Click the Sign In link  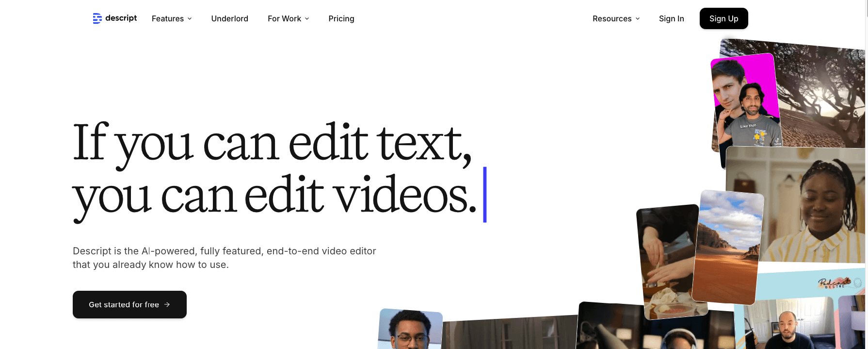[671, 18]
